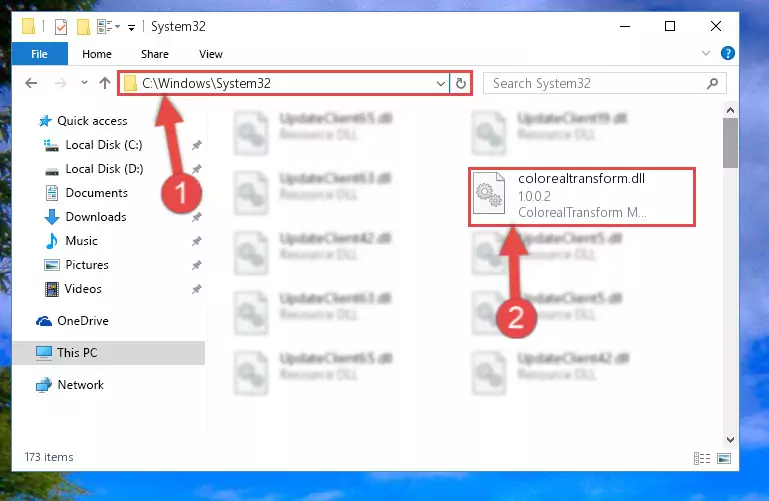Click the Properties quick access toolbar icon
The image size is (769, 501).
coord(61,26)
